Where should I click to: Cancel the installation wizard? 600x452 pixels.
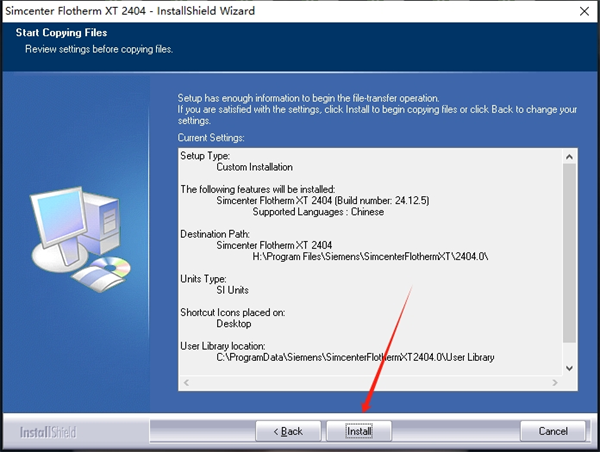coord(553,431)
